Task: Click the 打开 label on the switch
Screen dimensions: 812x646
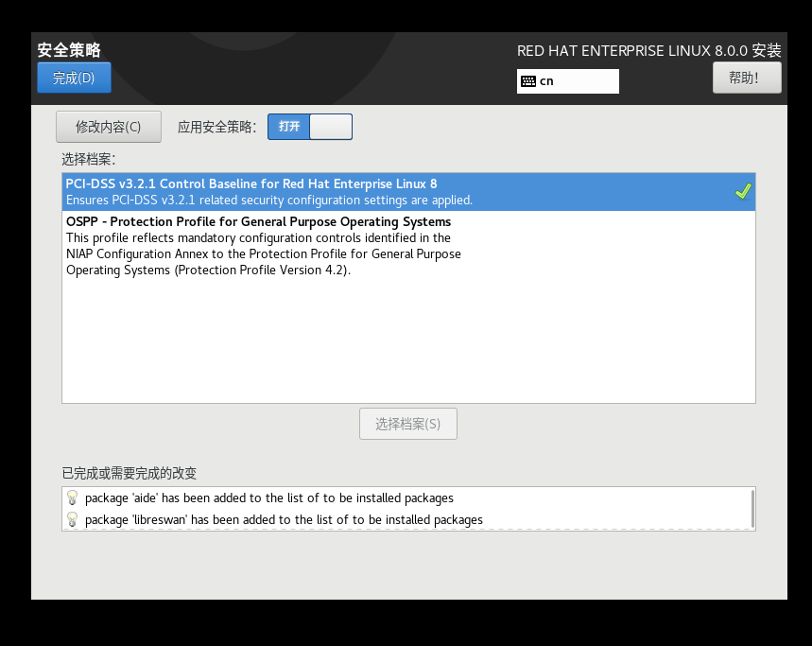Action: tap(289, 127)
